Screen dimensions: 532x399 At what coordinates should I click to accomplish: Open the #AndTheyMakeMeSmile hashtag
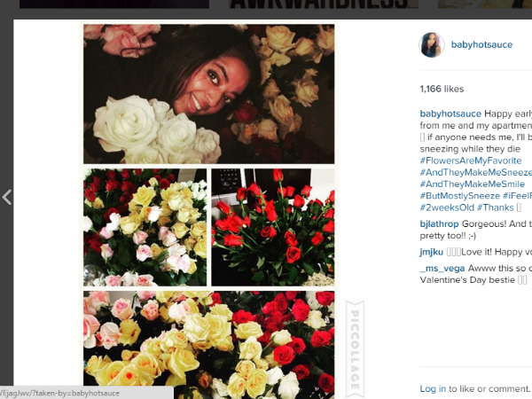coord(473,184)
